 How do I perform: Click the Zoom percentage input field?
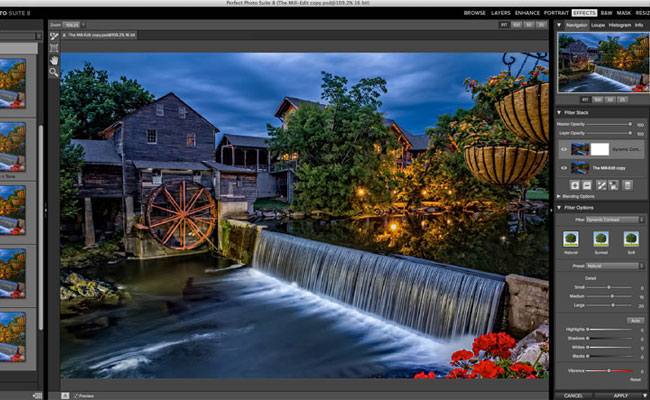[x=71, y=25]
